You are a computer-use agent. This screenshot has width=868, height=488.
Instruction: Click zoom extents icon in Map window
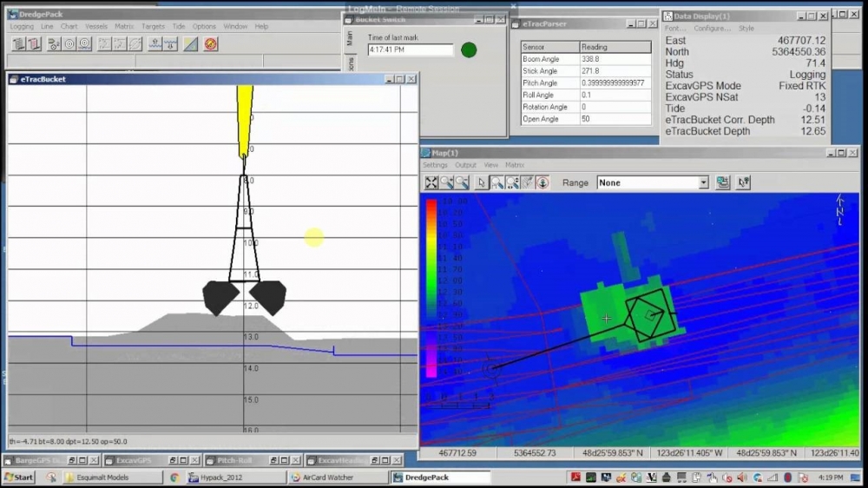(x=431, y=182)
